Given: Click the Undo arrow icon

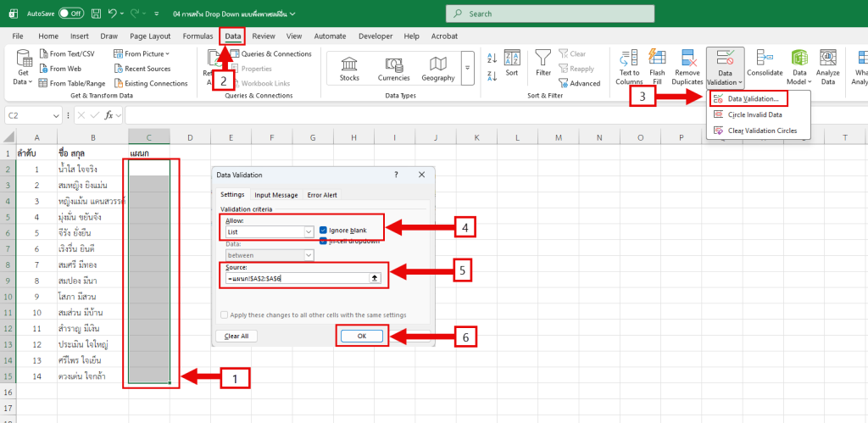Looking at the screenshot, I should pos(113,13).
